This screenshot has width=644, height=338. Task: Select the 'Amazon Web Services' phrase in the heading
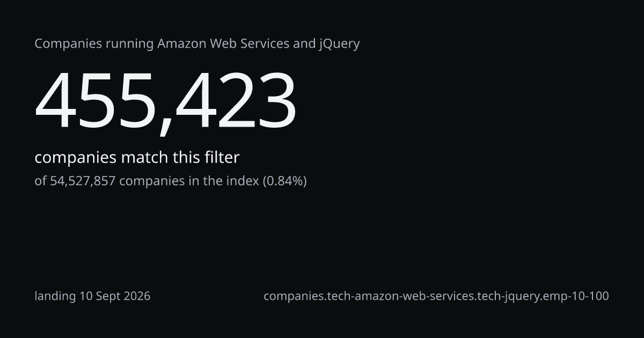point(223,43)
